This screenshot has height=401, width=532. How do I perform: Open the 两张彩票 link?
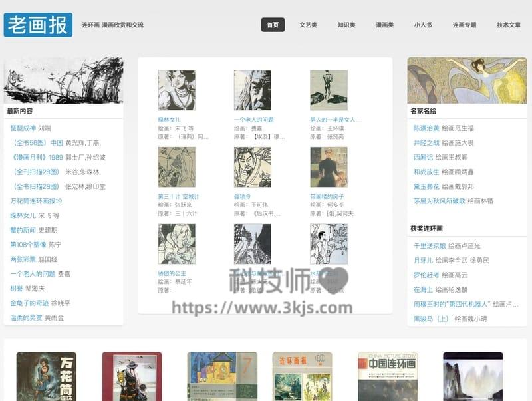click(x=23, y=259)
